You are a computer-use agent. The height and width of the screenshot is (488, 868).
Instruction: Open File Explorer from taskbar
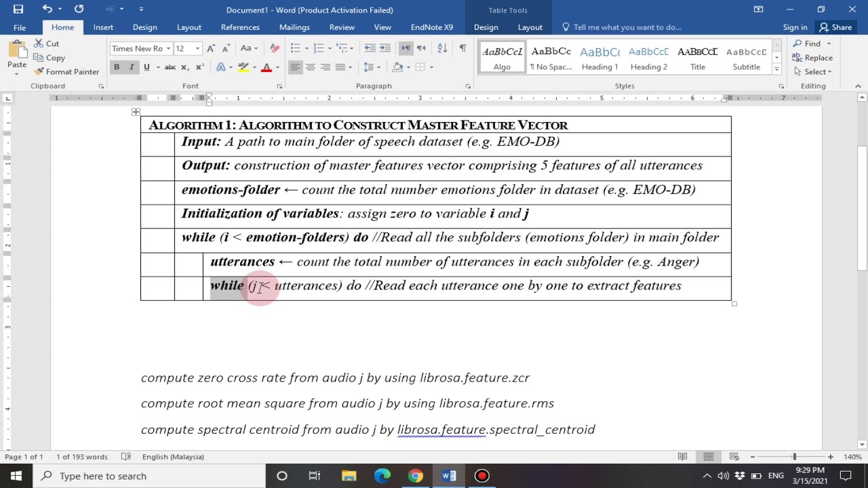click(x=349, y=476)
